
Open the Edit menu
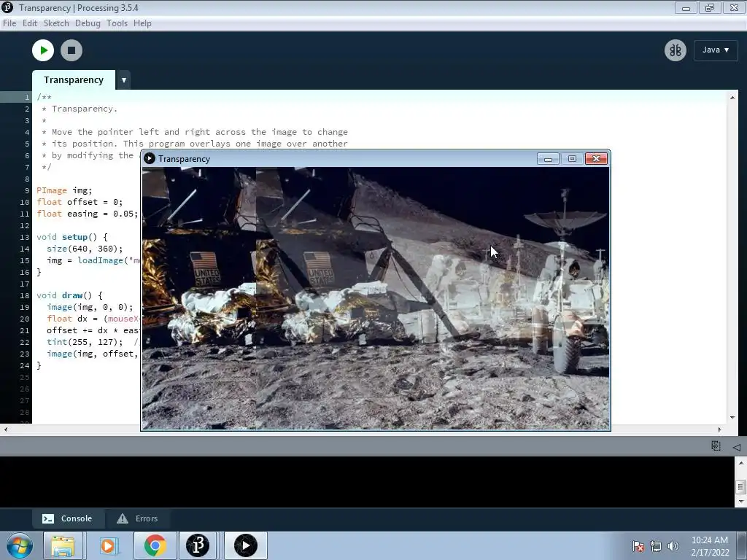coord(29,23)
